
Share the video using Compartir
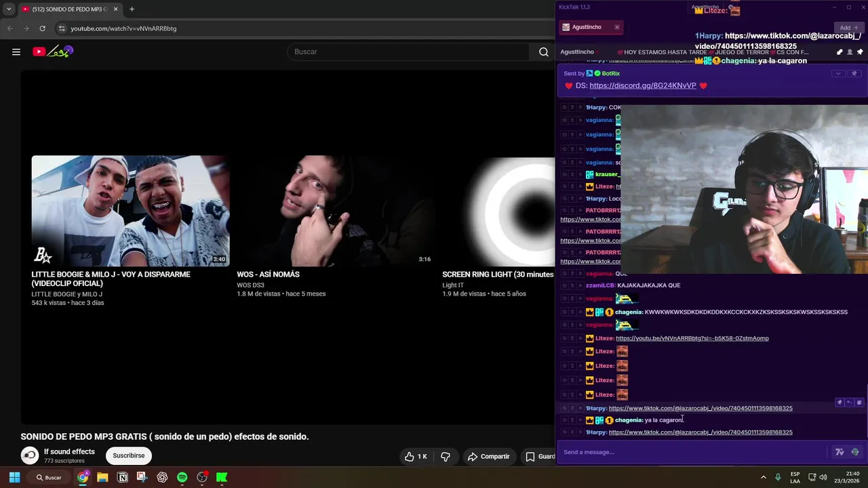point(488,457)
